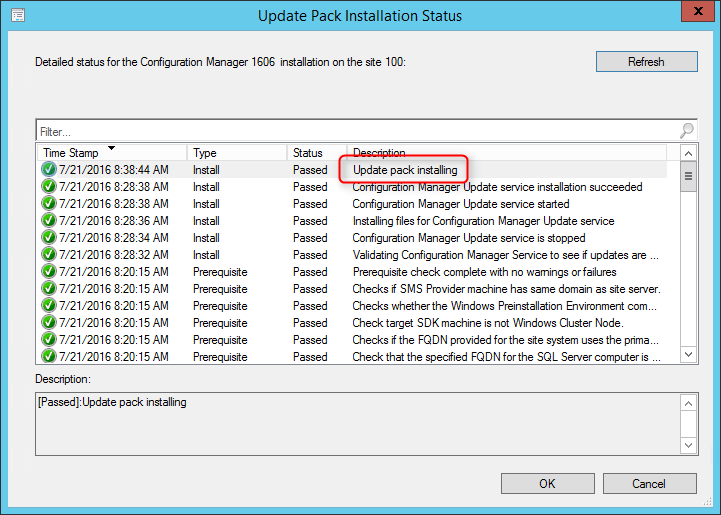Click the status list scrollbar down arrow
Screen dimensions: 721x515
[688, 354]
